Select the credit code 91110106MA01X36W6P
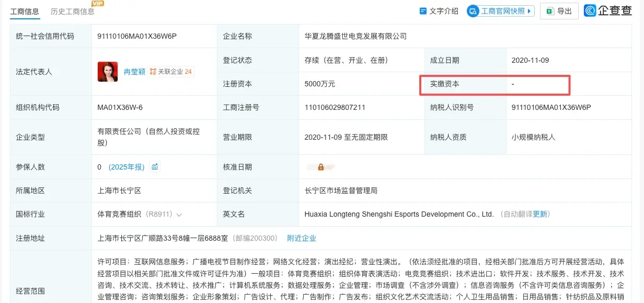This screenshot has height=303, width=644. (137, 36)
